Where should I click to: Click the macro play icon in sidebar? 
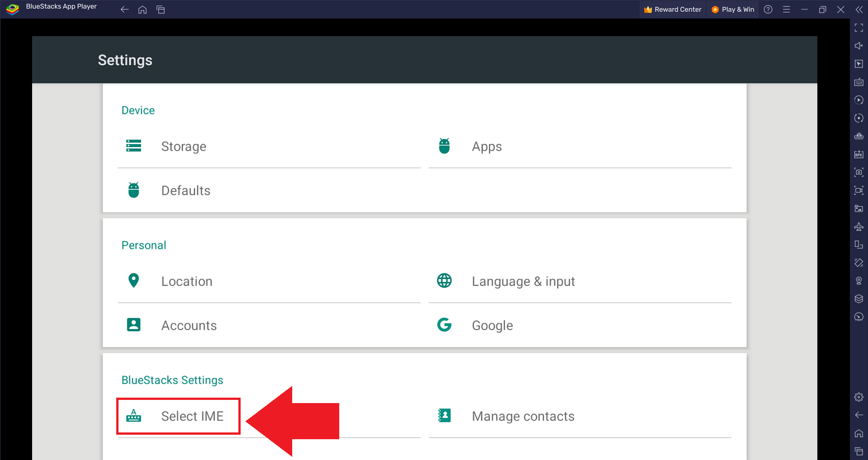859,100
